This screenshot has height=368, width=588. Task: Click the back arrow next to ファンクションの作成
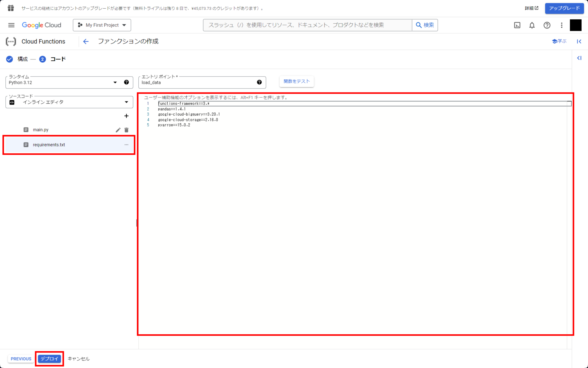click(86, 41)
